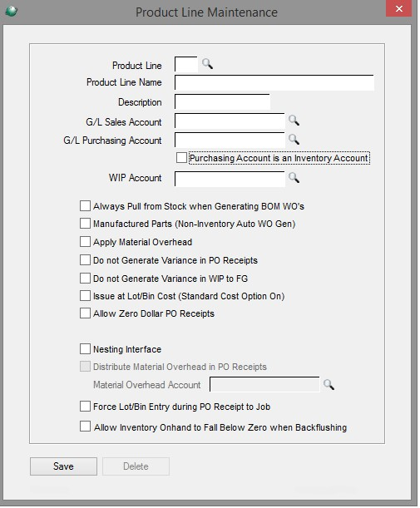
Task: Tick Do not Generate Variance in WIP to FG
Action: [x=85, y=279]
